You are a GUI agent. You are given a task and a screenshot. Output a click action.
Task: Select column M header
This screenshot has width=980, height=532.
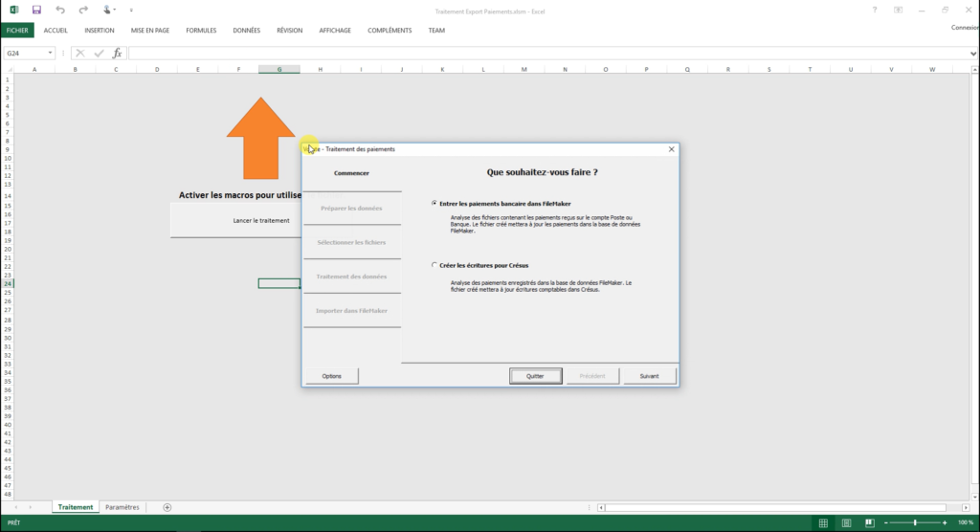523,70
